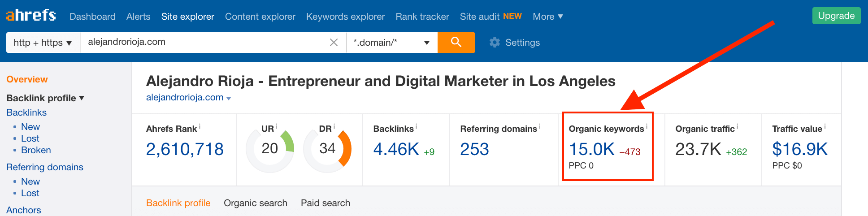868x216 pixels.
Task: Click the Organic keywords value 15.0K
Action: click(592, 149)
